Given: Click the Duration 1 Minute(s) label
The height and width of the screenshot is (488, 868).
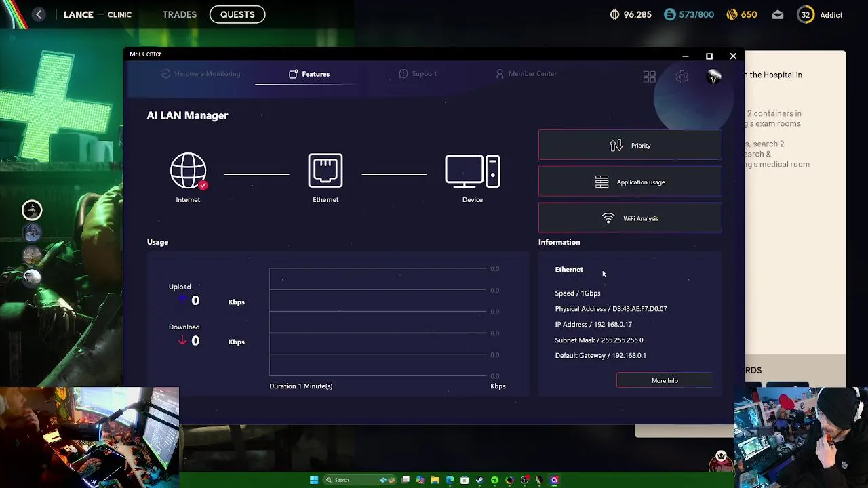Looking at the screenshot, I should click(300, 386).
